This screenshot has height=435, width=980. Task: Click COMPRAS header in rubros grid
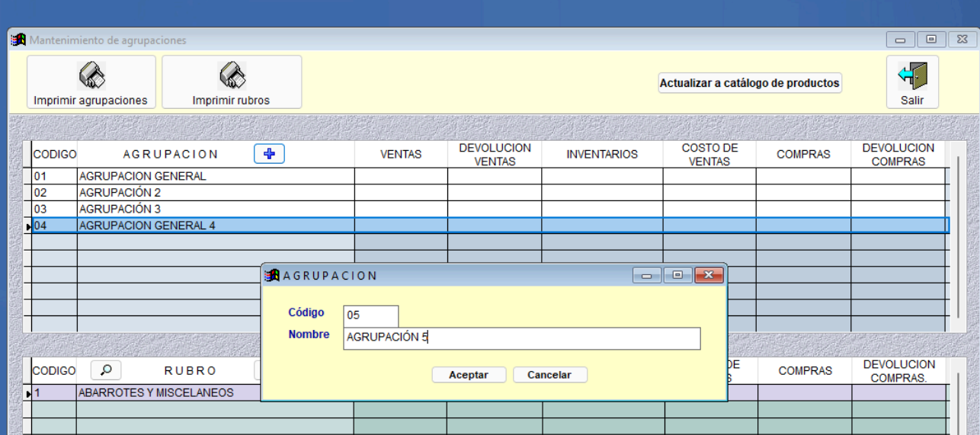pyautogui.click(x=805, y=370)
